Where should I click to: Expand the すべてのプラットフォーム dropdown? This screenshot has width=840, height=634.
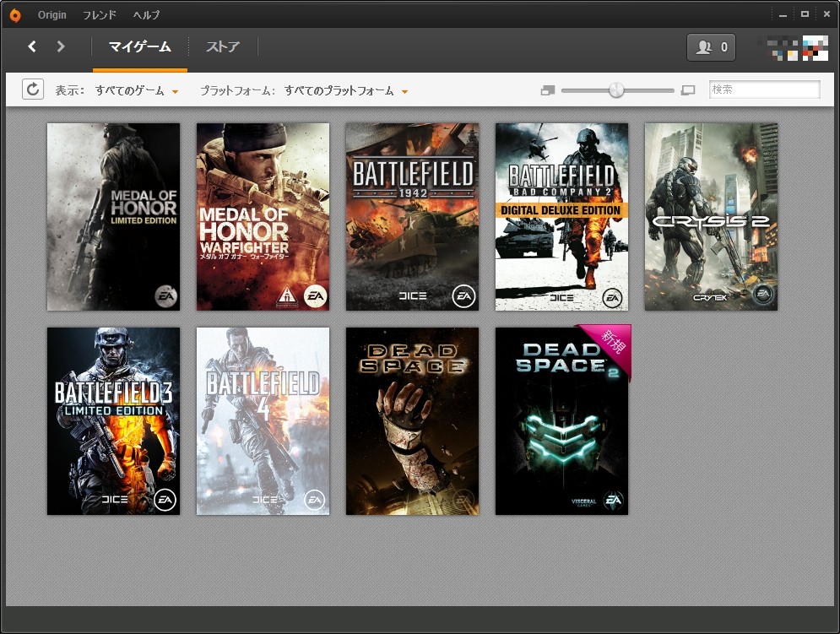(x=345, y=90)
